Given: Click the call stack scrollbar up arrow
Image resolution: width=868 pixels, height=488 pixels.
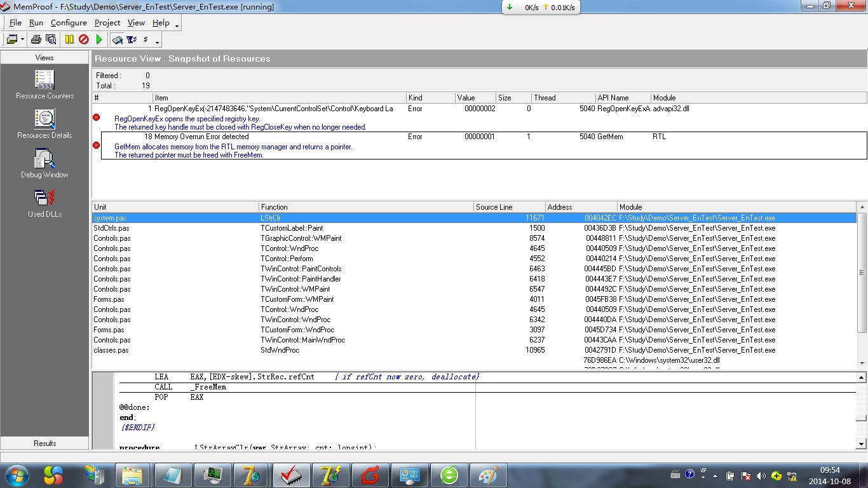Looking at the screenshot, I should pos(862,207).
